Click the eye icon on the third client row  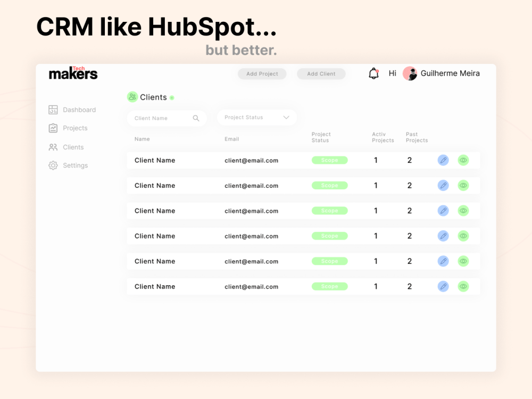[463, 210]
